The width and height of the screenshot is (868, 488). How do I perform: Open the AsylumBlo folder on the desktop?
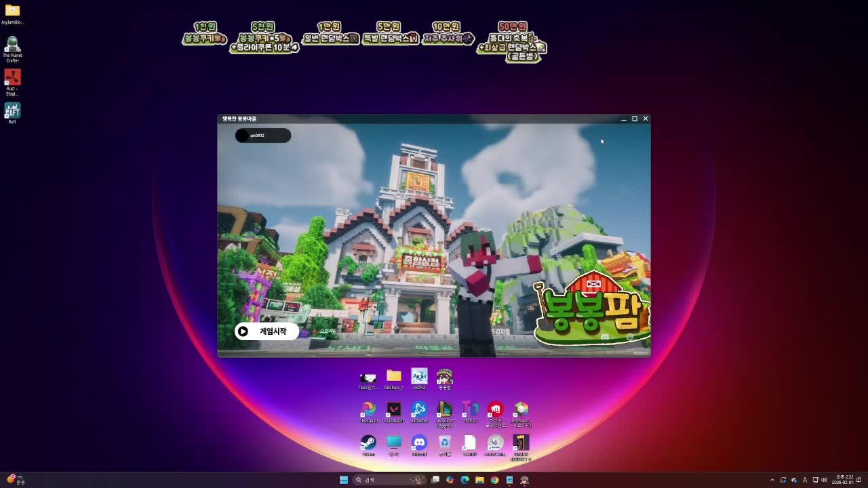click(12, 14)
